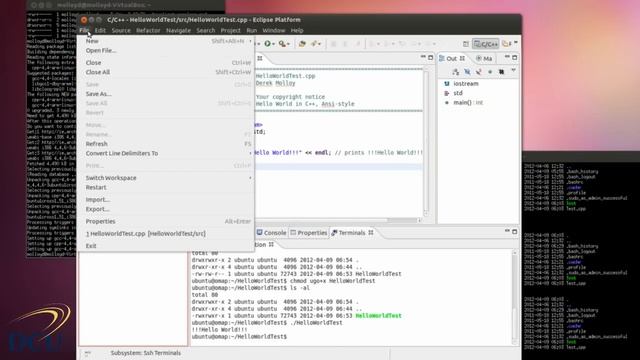Viewport: 640px width, 360px height.
Task: Open the perspective bar dropdown arrow
Action: point(516,43)
